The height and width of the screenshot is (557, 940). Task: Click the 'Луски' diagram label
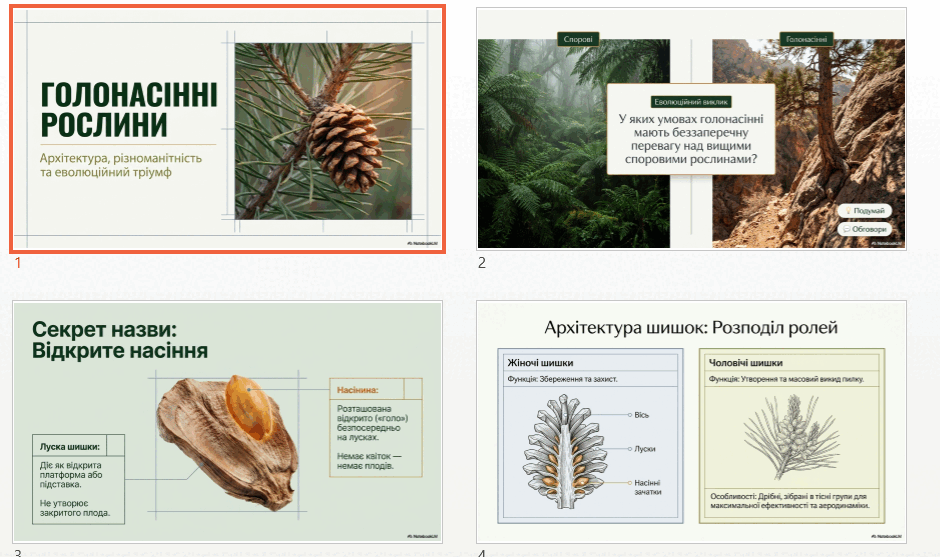tap(644, 448)
